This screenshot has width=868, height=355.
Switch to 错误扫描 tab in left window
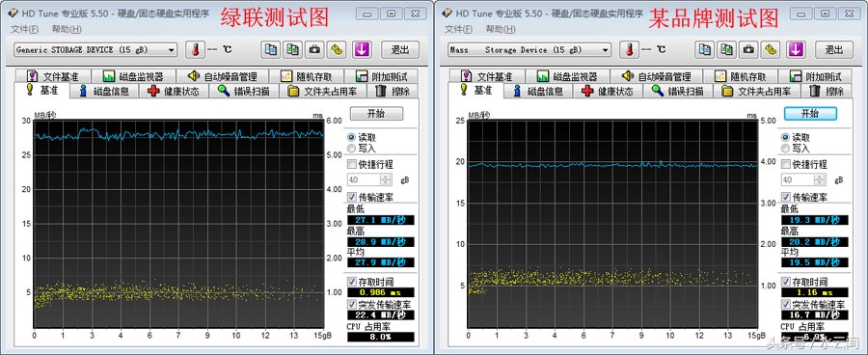(244, 92)
